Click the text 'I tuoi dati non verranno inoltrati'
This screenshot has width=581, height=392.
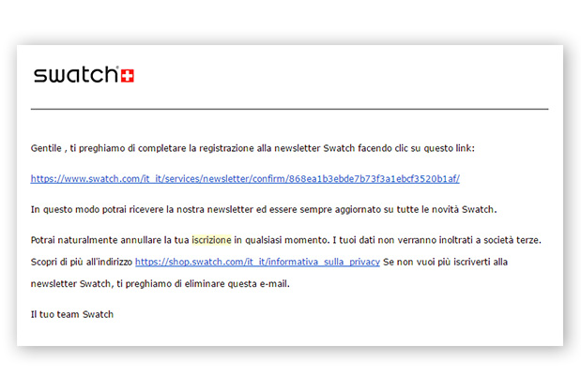[x=403, y=240]
